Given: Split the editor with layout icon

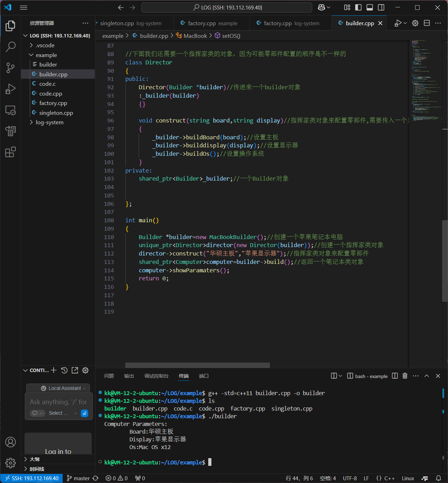Looking at the screenshot, I should point(427,23).
